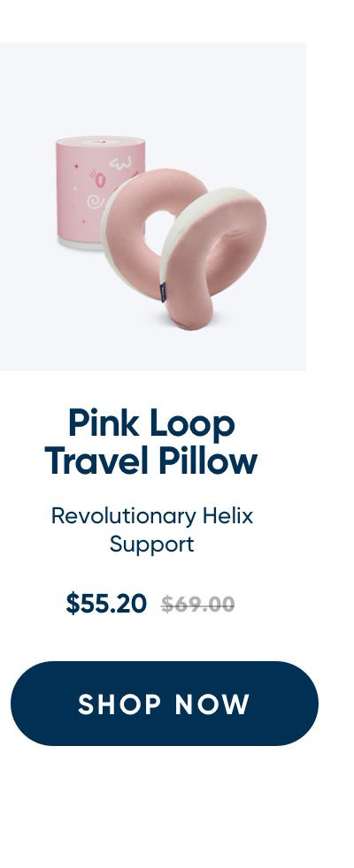Viewport: 354px width, 868px height.
Task: Click the navy brand tag on pillow
Action: click(x=163, y=293)
